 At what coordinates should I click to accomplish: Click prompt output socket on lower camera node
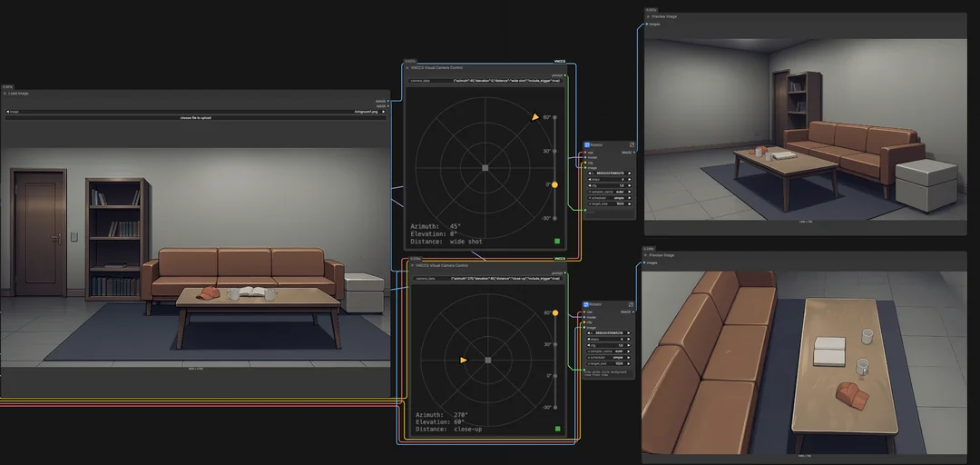(x=566, y=272)
